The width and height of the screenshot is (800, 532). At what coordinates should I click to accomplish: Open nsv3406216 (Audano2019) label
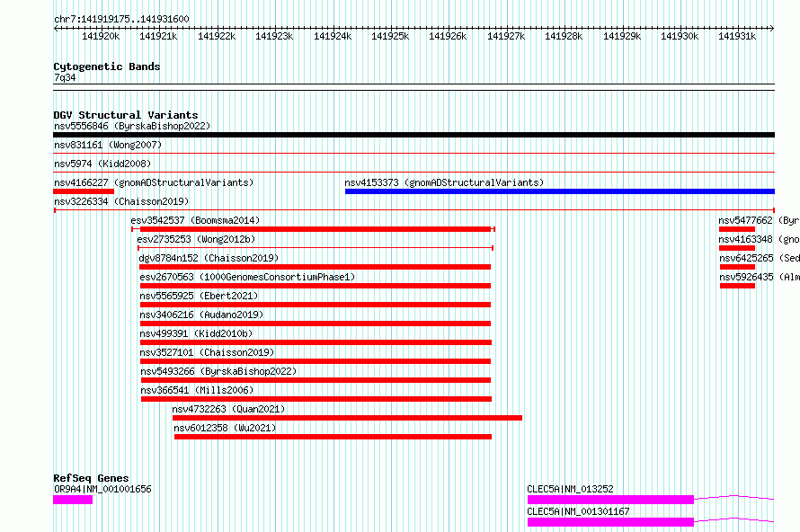tap(201, 315)
